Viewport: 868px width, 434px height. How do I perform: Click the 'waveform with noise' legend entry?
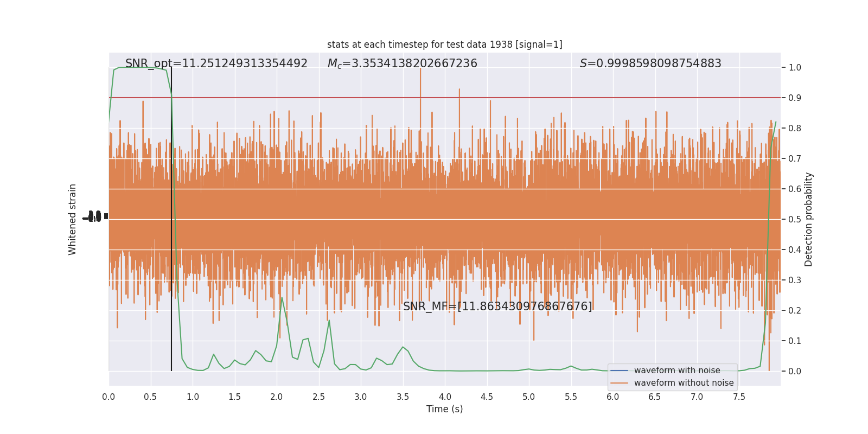point(677,371)
